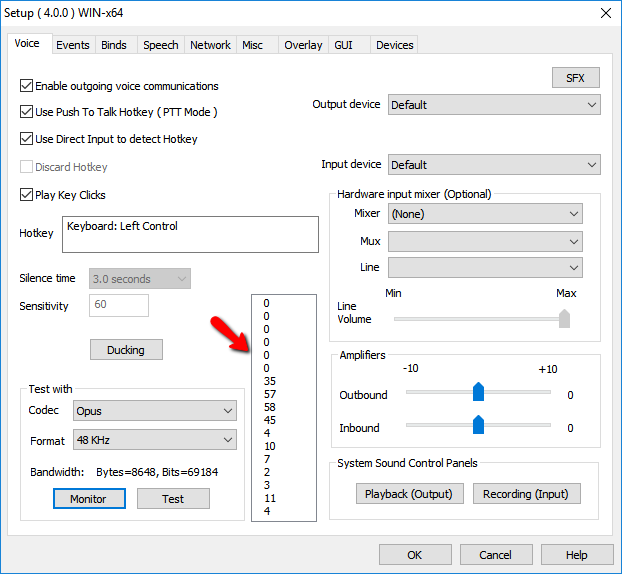Screen dimensions: 622x574
Task: Open the Mux dropdown
Action: (485, 241)
